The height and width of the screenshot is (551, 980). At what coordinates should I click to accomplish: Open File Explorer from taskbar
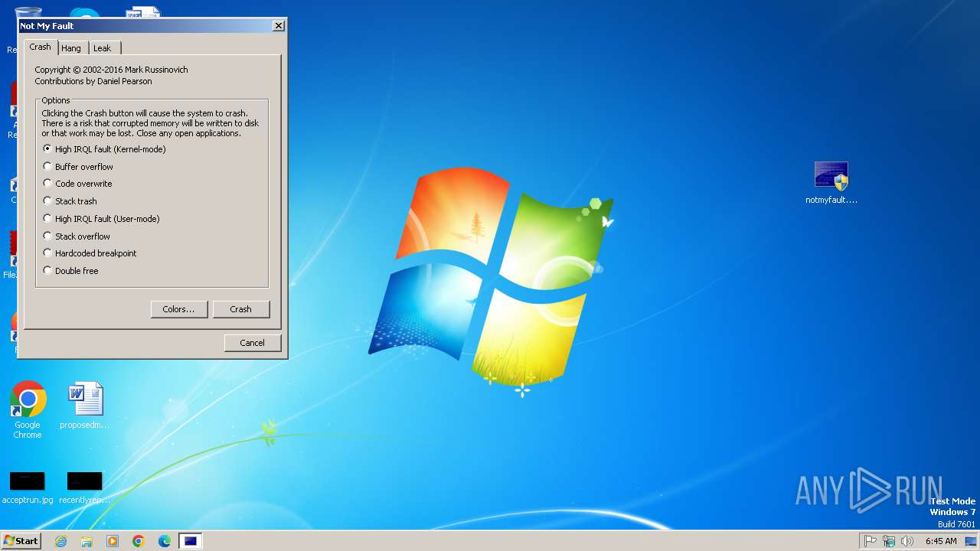point(87,541)
